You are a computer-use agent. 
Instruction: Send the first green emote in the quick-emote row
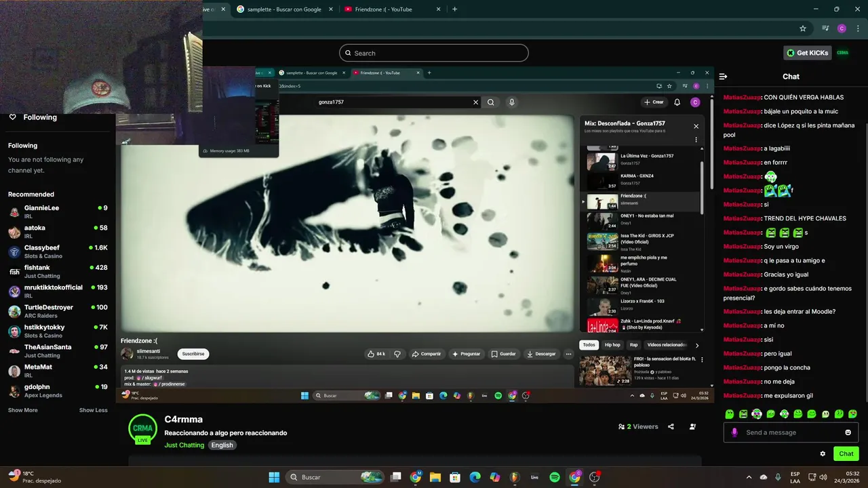[x=729, y=413]
